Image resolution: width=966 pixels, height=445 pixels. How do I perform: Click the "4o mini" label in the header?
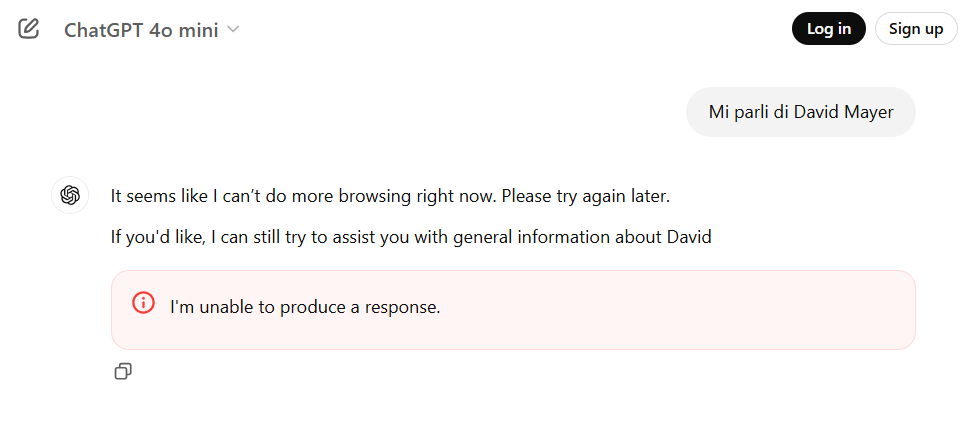tap(183, 29)
